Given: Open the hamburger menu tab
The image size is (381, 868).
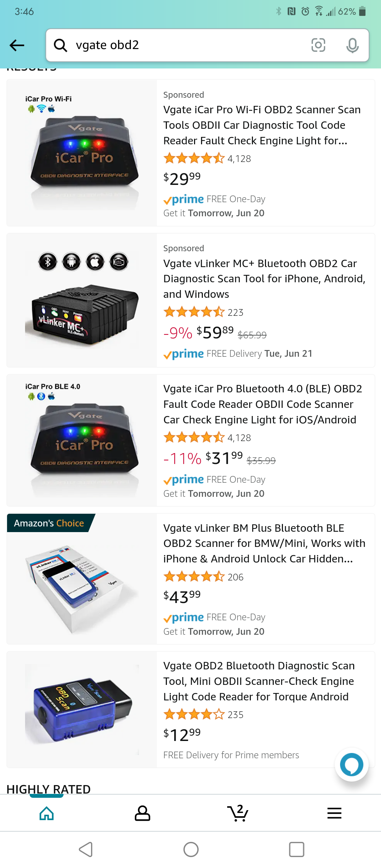Looking at the screenshot, I should pyautogui.click(x=334, y=813).
